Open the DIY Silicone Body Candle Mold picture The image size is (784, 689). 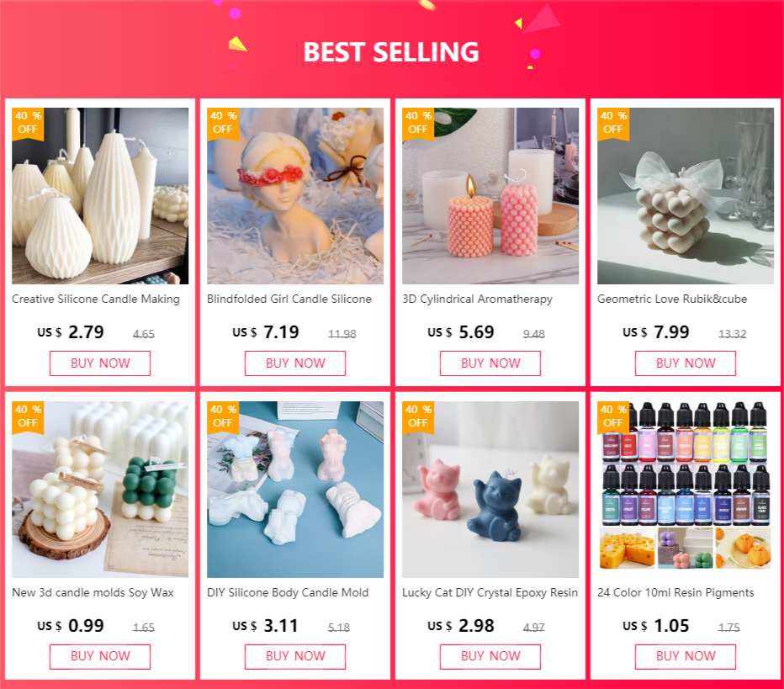(x=295, y=490)
